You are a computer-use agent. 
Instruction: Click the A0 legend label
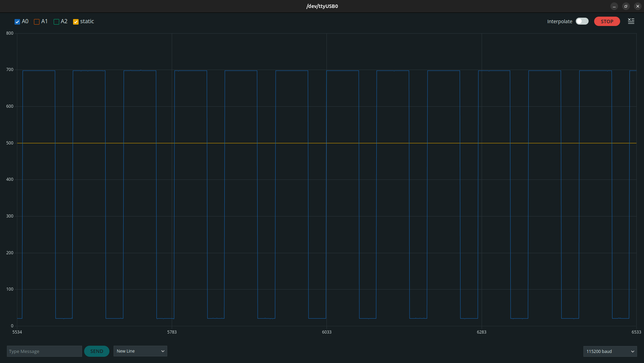25,21
